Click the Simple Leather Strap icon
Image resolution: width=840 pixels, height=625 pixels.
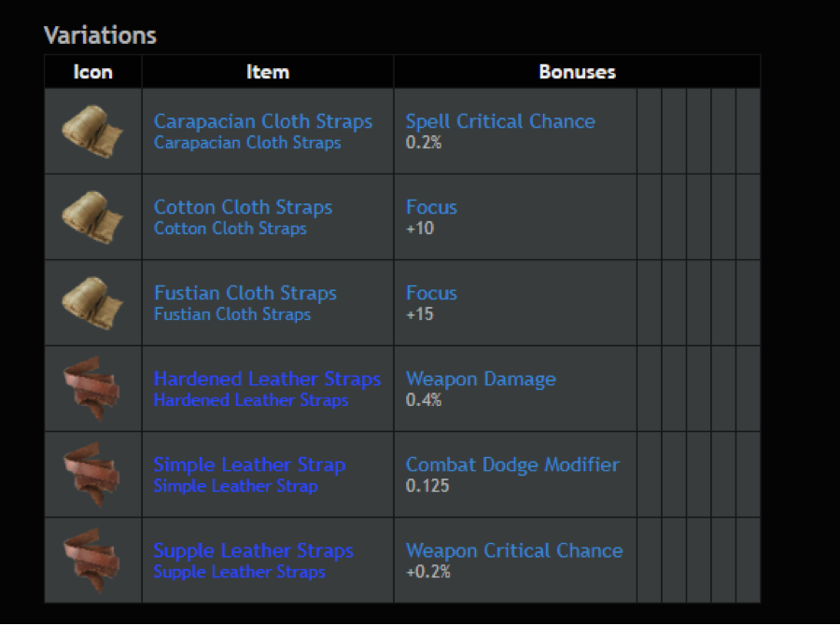[x=91, y=475]
